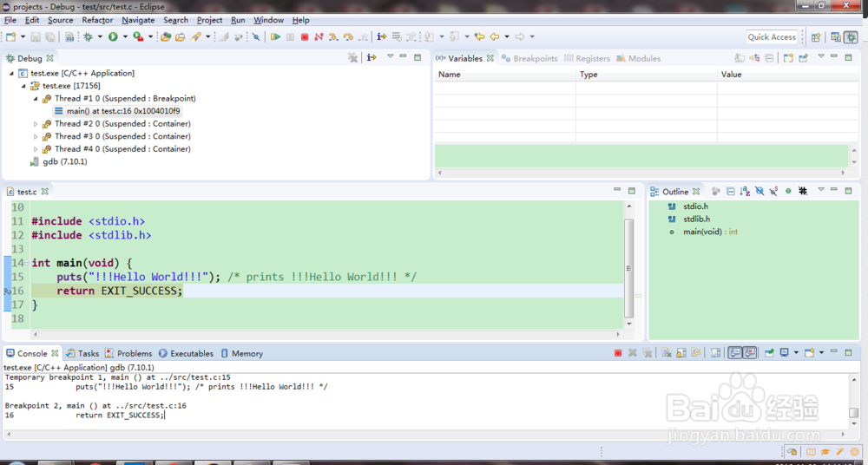Click the New file wizard icon
The height and width of the screenshot is (465, 868).
[x=10, y=37]
